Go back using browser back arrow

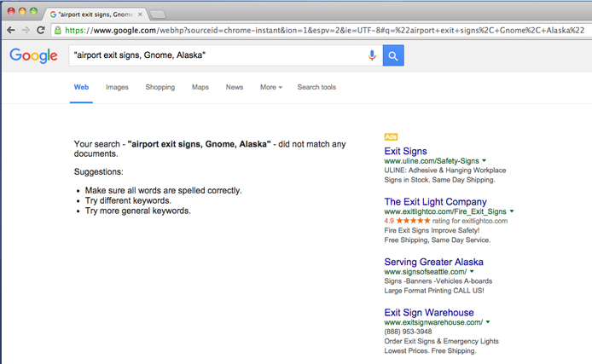(x=10, y=30)
